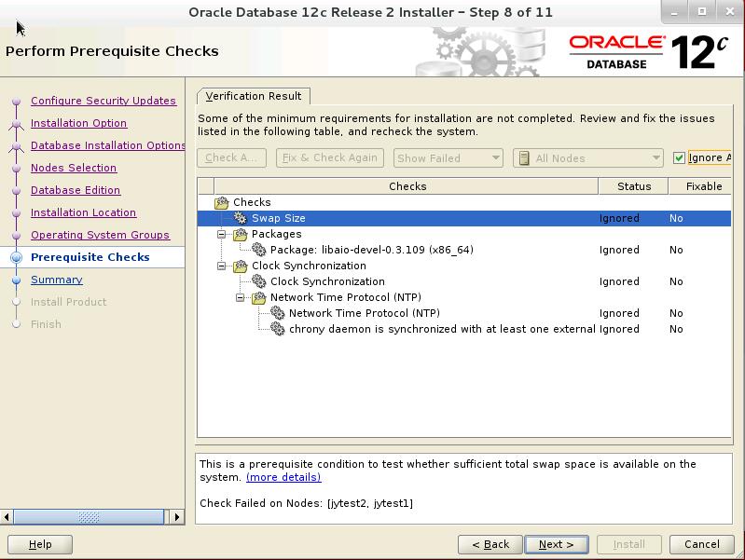Select the Swap Size check row
Image resolution: width=745 pixels, height=560 pixels.
(464, 218)
